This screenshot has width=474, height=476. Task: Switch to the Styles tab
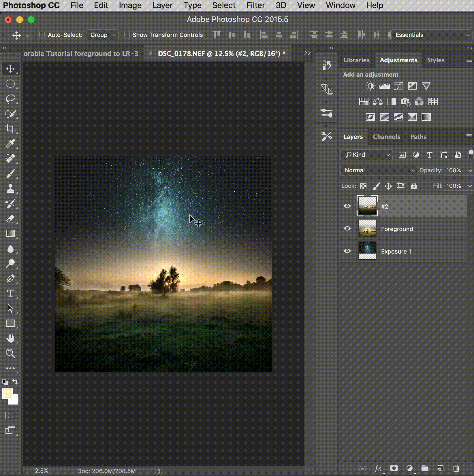tap(436, 60)
